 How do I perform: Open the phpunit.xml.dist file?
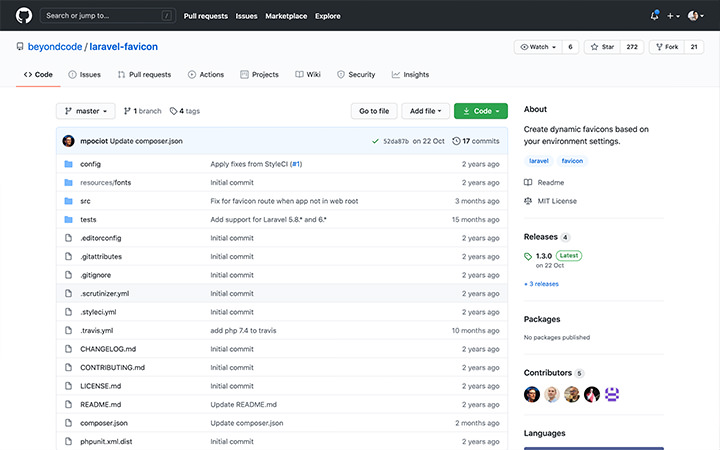106,442
